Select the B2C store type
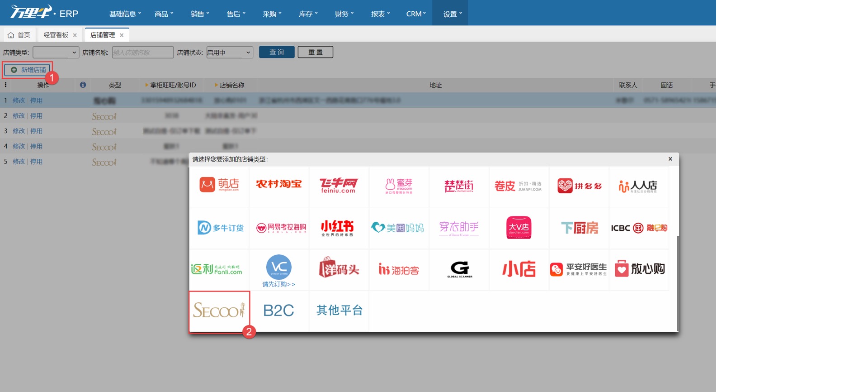Image resolution: width=868 pixels, height=392 pixels. 279,311
